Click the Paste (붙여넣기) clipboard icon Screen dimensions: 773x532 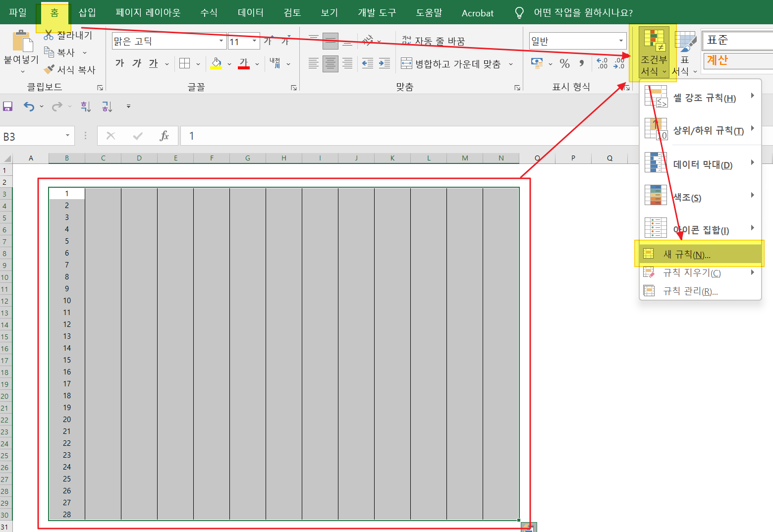click(22, 41)
